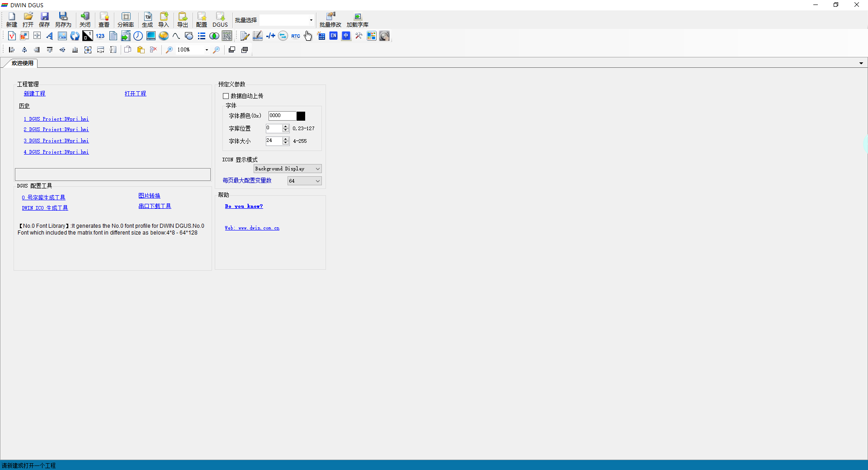This screenshot has width=868, height=470.
Task: Save the project using the 保存 icon
Action: [44, 20]
